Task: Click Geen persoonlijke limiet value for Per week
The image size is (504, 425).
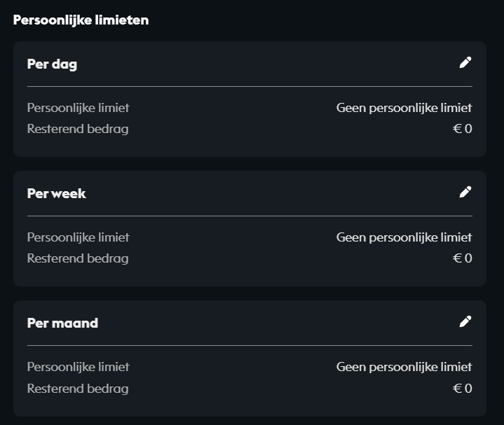Action: 404,237
